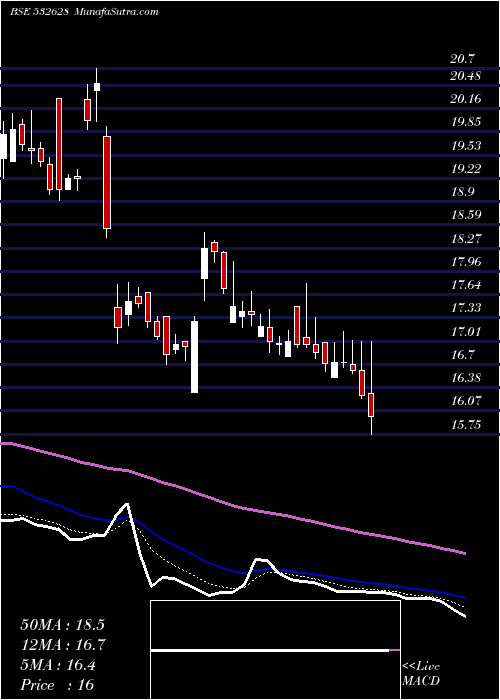Image resolution: width=500 pixels, height=700 pixels.
Task: Click the 18.9 price axis label
Action: [463, 192]
